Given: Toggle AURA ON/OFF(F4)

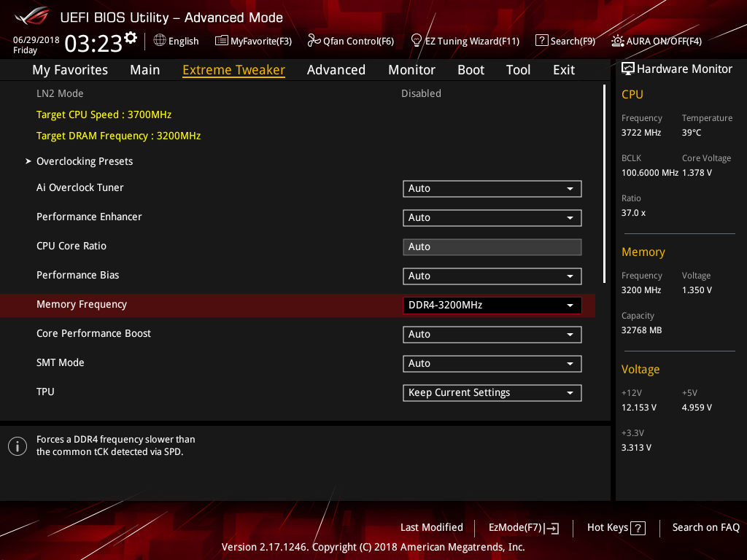Looking at the screenshot, I should click(x=657, y=41).
